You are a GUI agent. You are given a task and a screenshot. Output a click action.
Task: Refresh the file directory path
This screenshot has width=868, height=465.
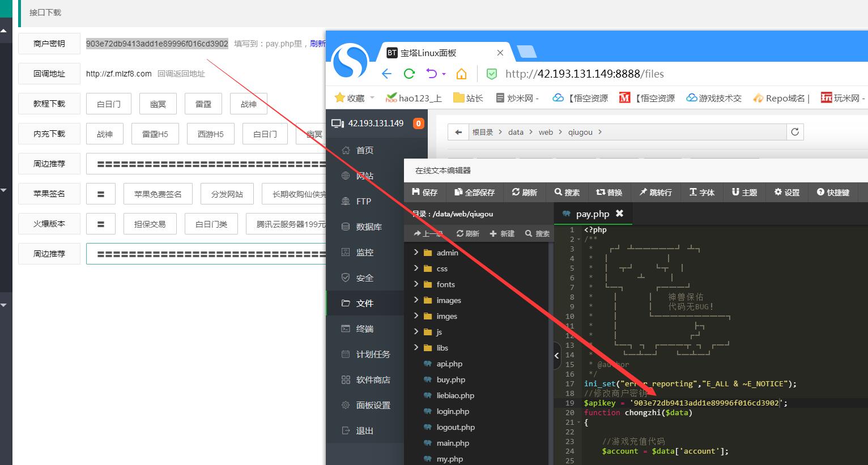click(795, 132)
